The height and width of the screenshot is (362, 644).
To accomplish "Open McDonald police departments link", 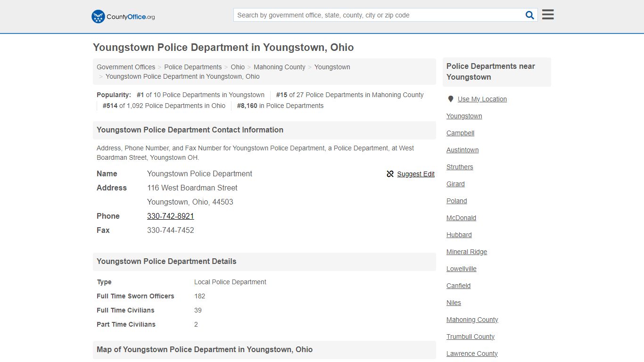I will point(462,218).
